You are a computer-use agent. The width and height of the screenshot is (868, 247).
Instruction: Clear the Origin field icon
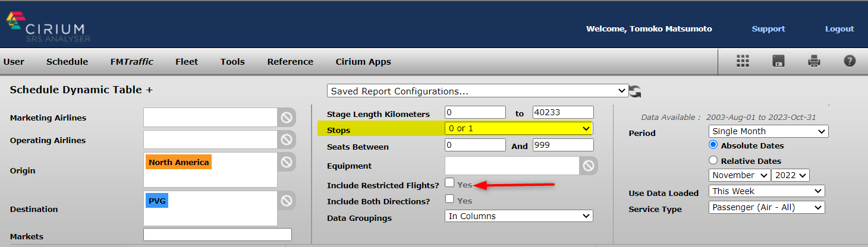[x=287, y=161]
